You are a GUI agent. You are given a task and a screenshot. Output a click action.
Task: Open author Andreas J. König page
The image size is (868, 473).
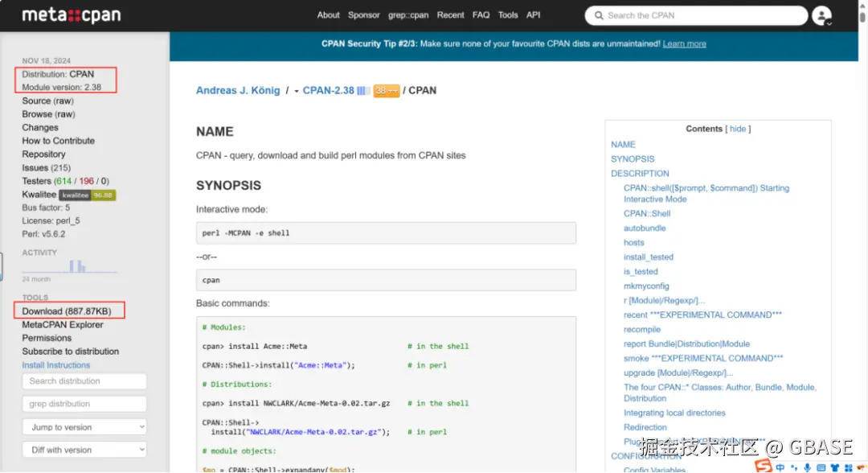pyautogui.click(x=238, y=90)
